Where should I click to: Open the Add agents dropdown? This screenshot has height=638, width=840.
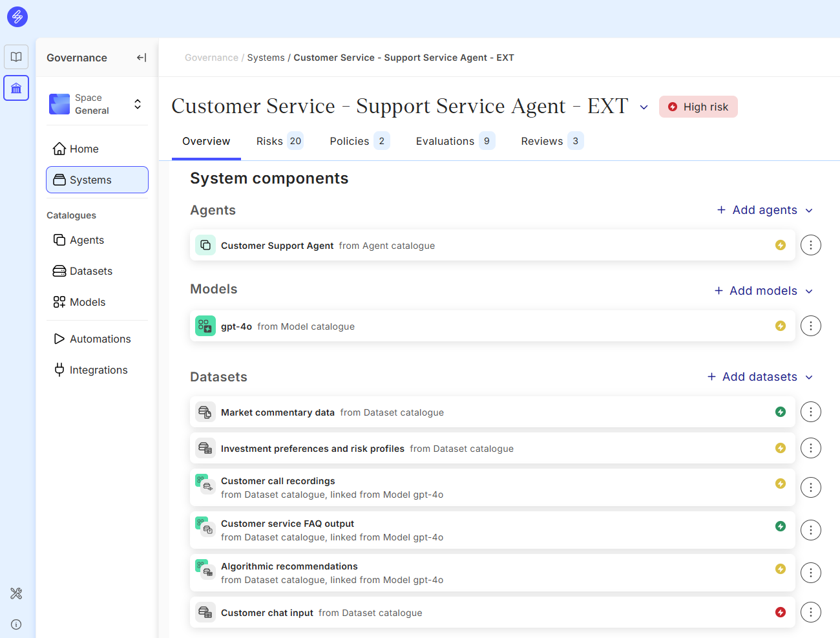coord(764,210)
